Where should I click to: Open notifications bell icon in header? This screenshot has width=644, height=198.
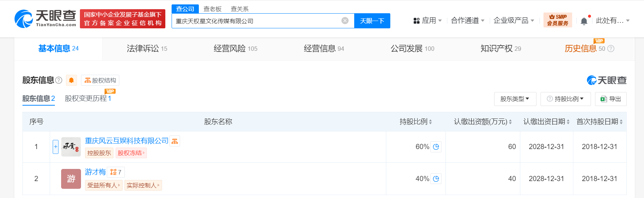coord(584,21)
